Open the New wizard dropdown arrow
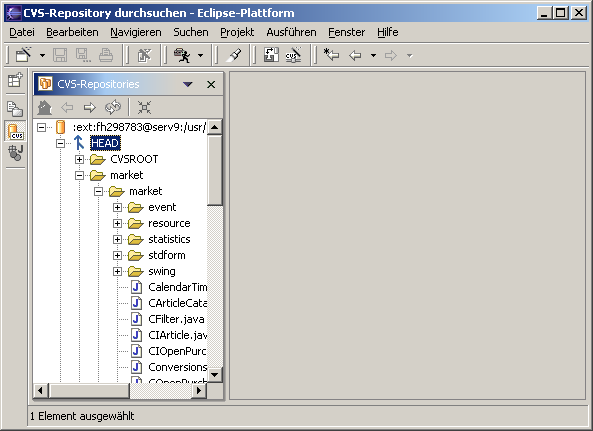The height and width of the screenshot is (431, 593). pos(42,56)
